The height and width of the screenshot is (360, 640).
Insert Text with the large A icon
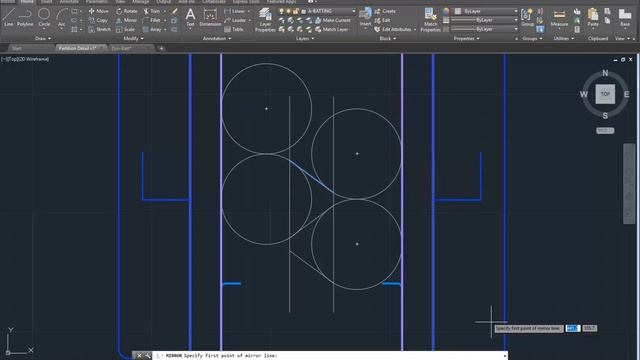click(x=190, y=17)
